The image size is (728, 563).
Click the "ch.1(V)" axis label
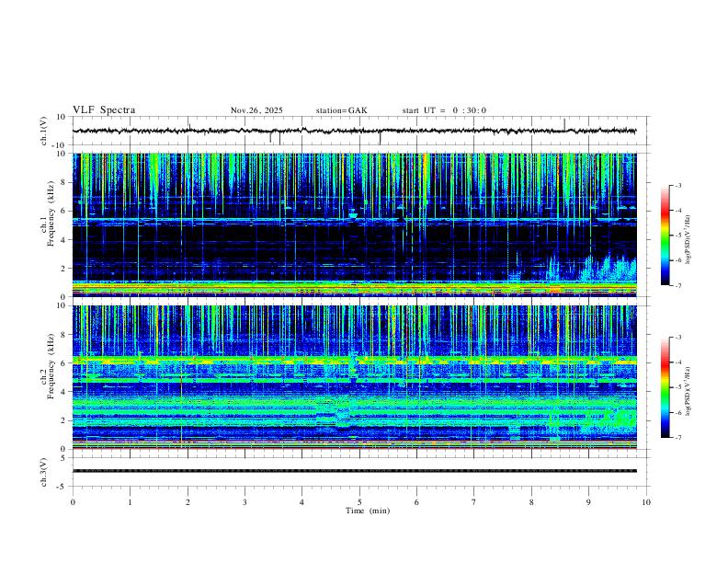click(x=44, y=131)
